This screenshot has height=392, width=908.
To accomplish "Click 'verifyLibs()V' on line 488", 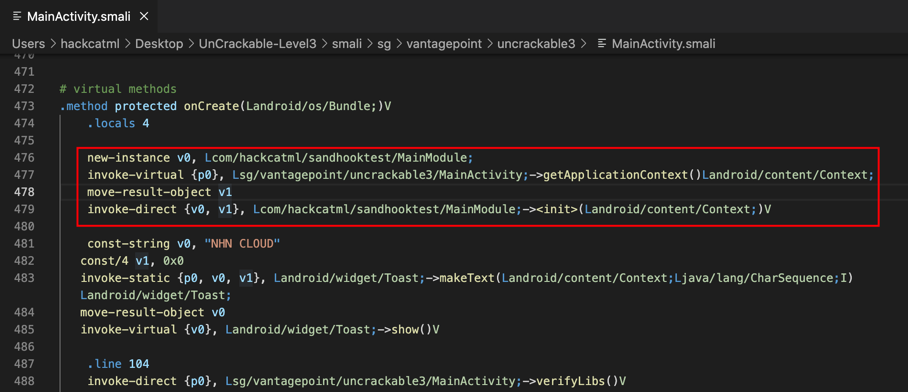I will 581,382.
